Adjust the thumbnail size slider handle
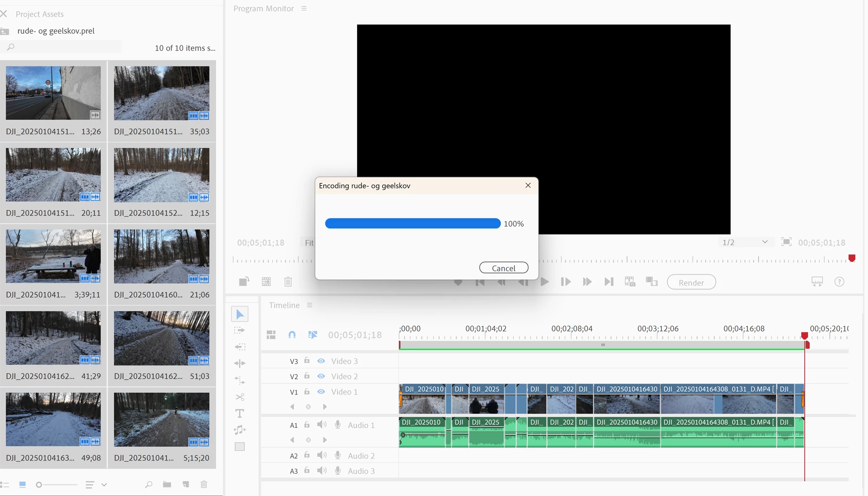Viewport: 868px width, 496px height. click(39, 485)
